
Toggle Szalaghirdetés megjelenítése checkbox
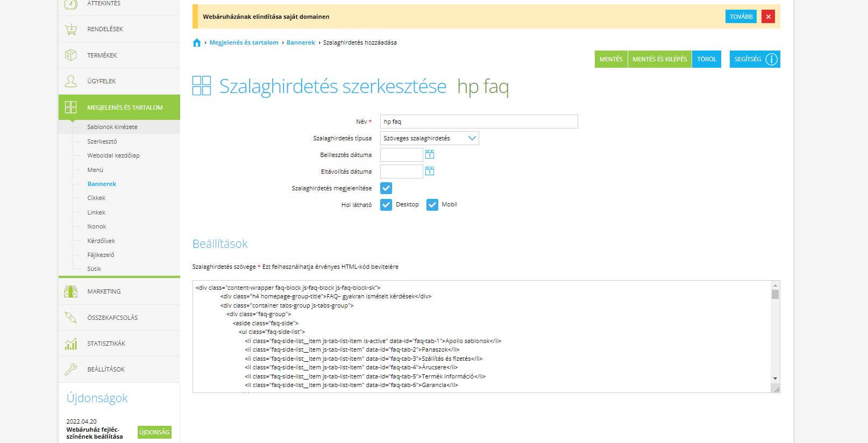point(386,188)
